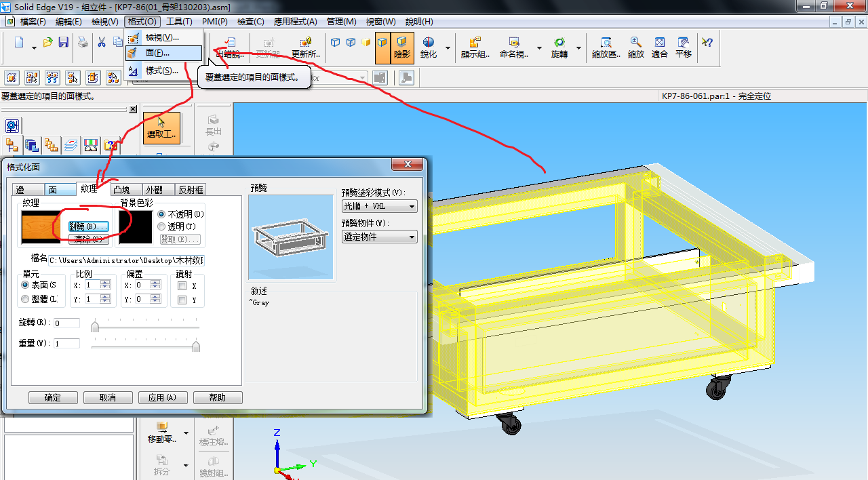The height and width of the screenshot is (480, 868).
Task: Click the 取消 cancel button
Action: click(108, 398)
